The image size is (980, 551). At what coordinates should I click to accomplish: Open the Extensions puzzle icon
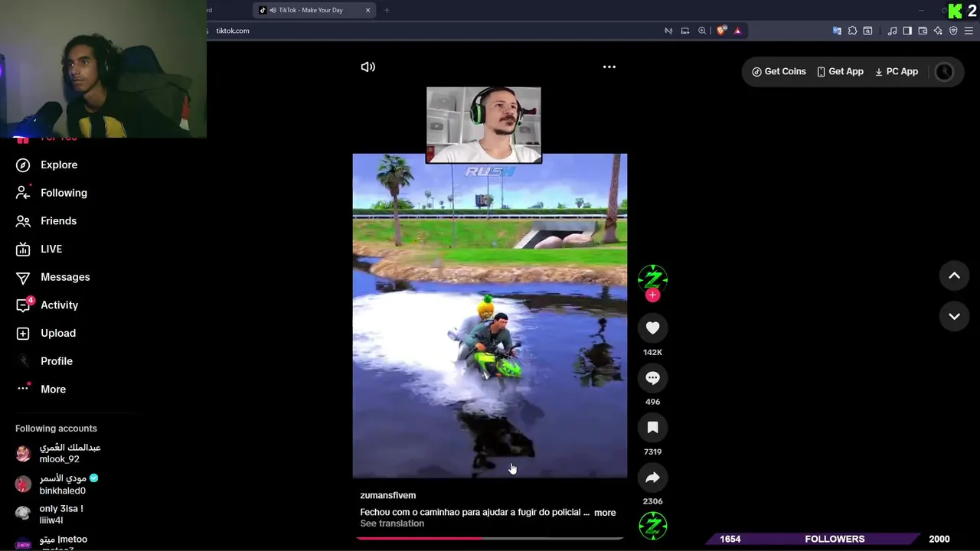[852, 31]
